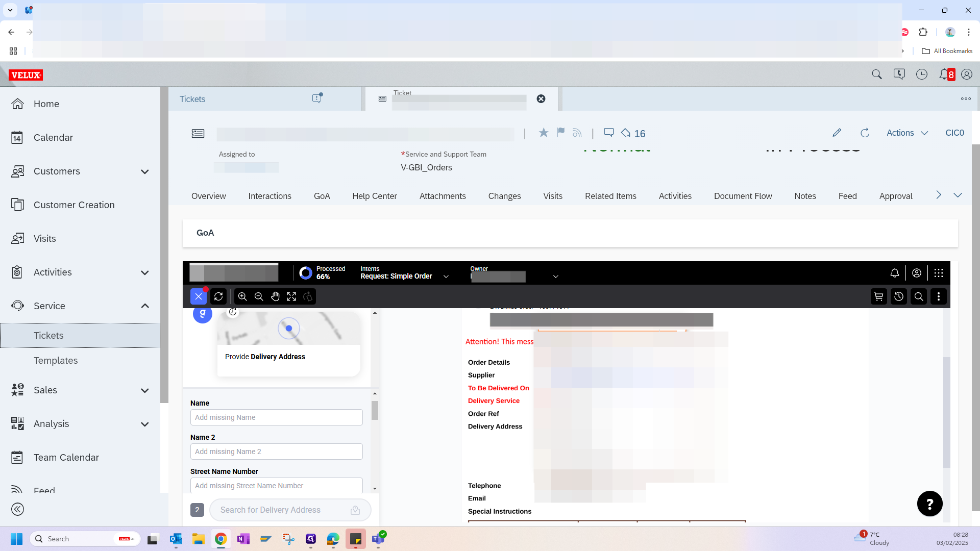Open the comments speech bubble icon
Screen dimensions: 980x551
click(609, 133)
